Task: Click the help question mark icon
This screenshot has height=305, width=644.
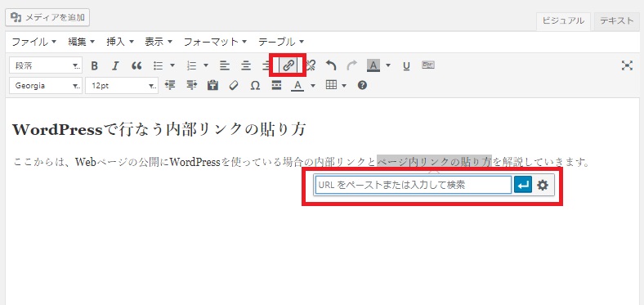Action: pos(362,86)
